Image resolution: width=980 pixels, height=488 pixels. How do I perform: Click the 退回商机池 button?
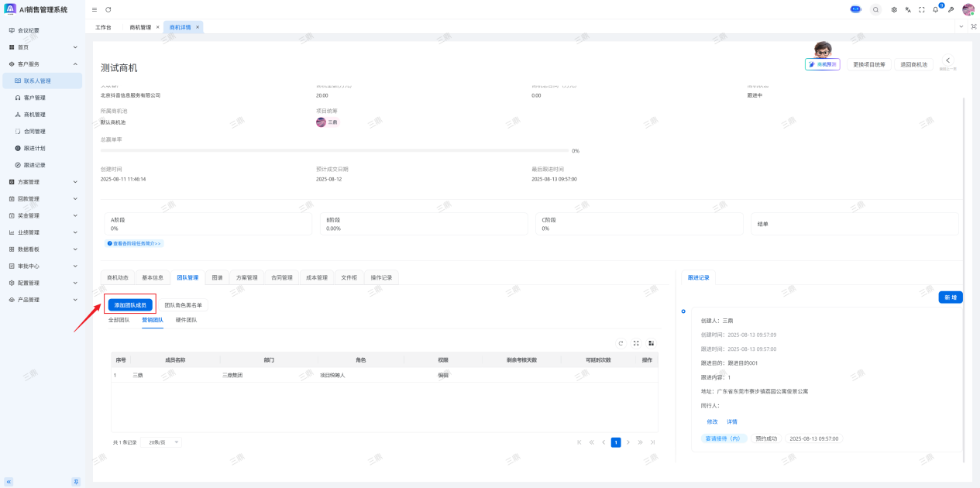913,65
